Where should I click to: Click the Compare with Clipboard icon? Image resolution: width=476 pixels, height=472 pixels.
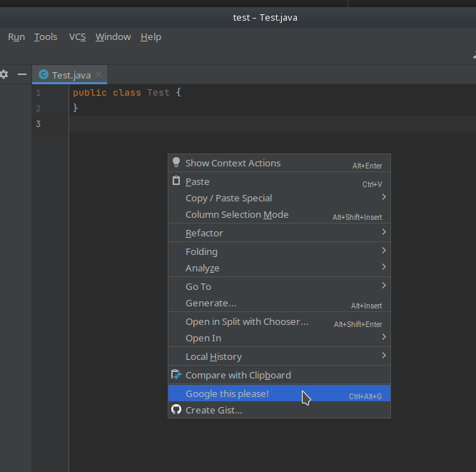[x=176, y=374]
